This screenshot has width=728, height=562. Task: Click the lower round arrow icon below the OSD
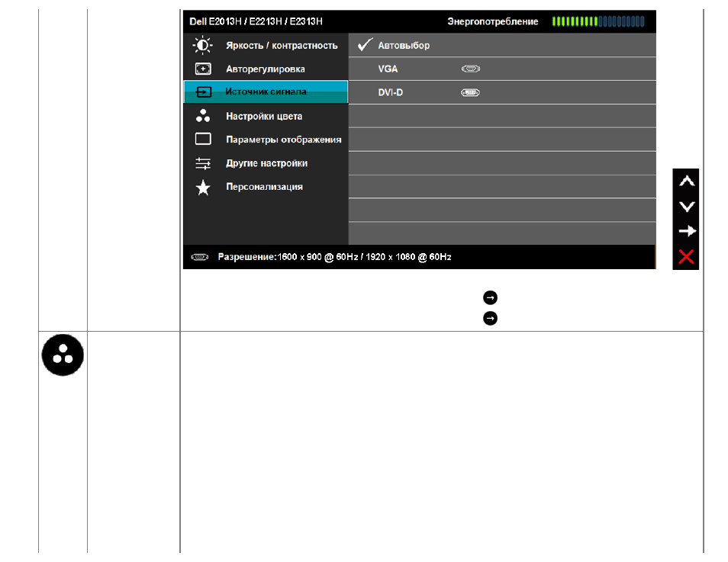[x=490, y=318]
